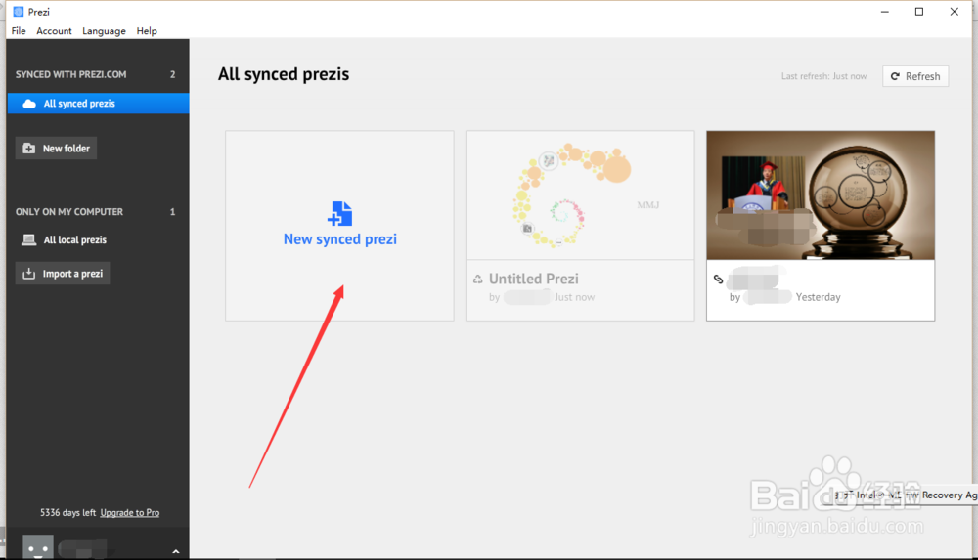Click the link icon on the Yesterday prezi card
Image resolution: width=978 pixels, height=560 pixels.
(x=719, y=279)
